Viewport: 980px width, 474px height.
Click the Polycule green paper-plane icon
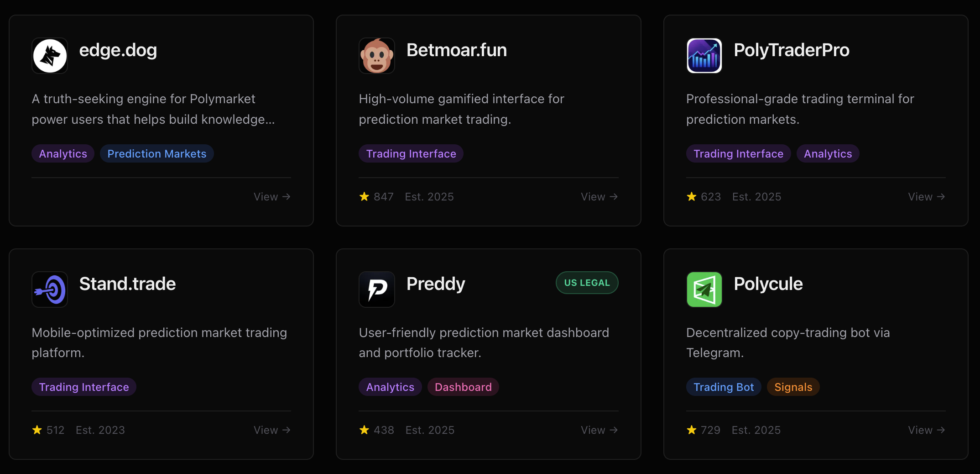point(704,290)
